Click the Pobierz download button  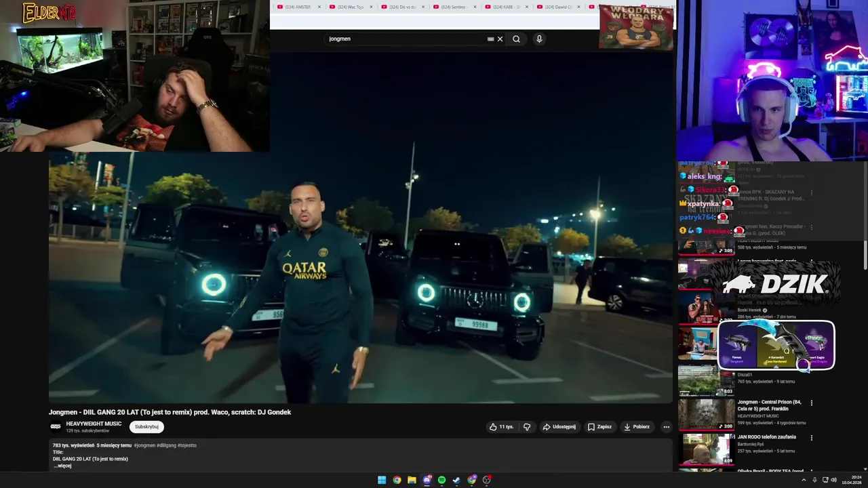637,427
